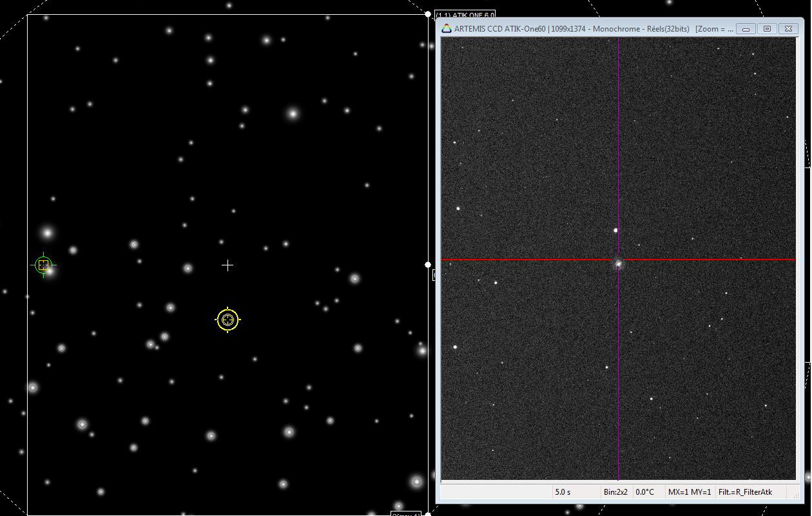Close the ARTEMIS CCD image window
The image size is (812, 516).
(x=788, y=29)
